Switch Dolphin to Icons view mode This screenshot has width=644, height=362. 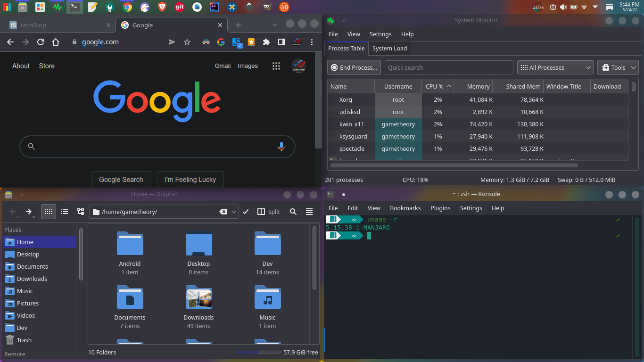49,212
